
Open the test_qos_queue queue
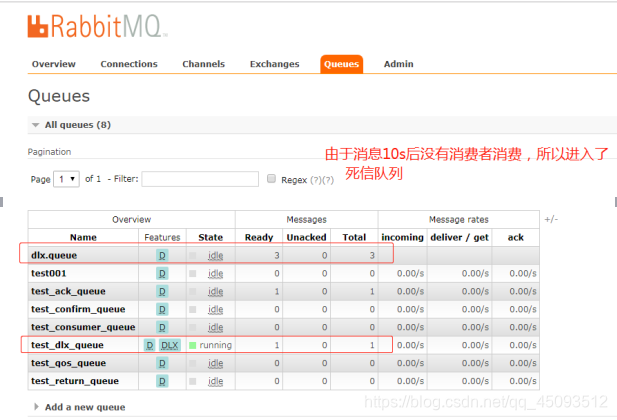click(68, 363)
